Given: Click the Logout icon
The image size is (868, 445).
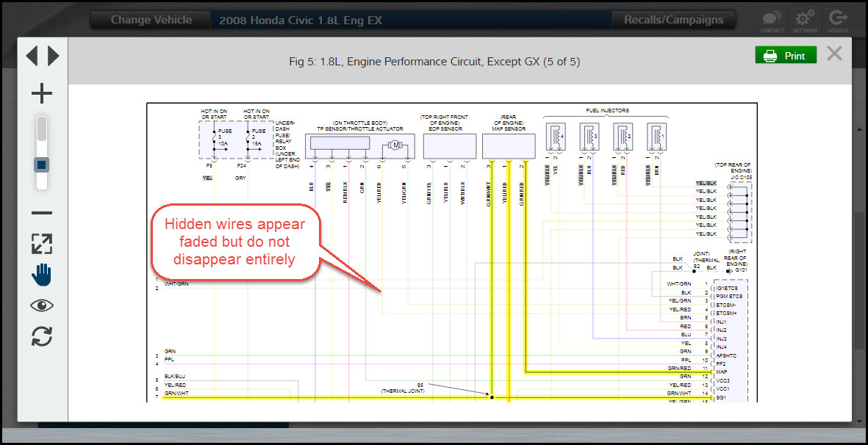Looking at the screenshot, I should click(838, 21).
